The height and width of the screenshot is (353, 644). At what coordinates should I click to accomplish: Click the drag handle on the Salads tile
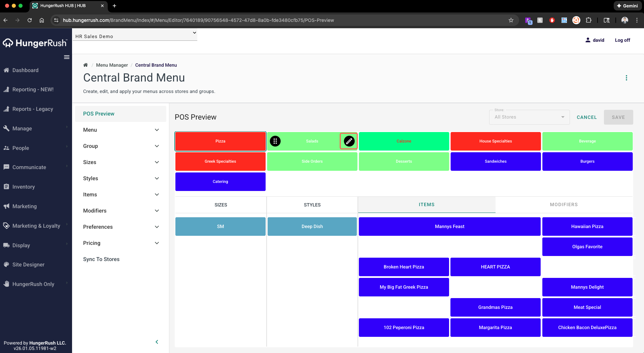pyautogui.click(x=275, y=141)
